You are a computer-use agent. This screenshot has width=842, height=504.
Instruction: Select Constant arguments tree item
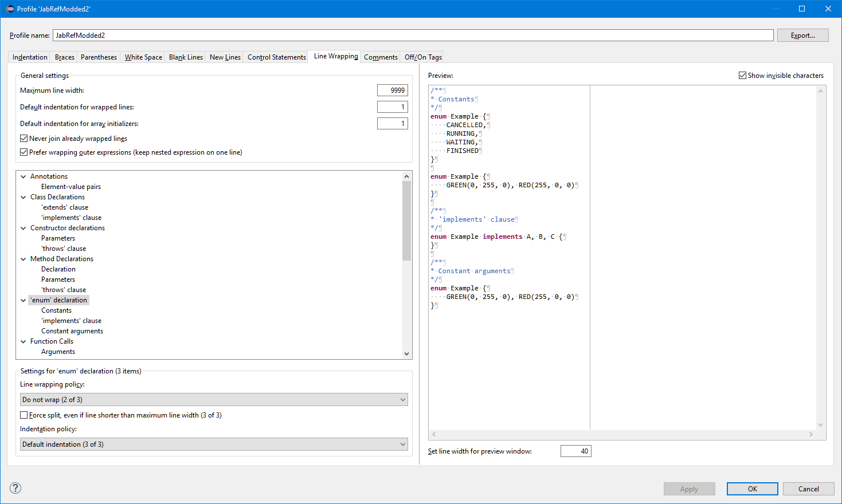click(72, 331)
